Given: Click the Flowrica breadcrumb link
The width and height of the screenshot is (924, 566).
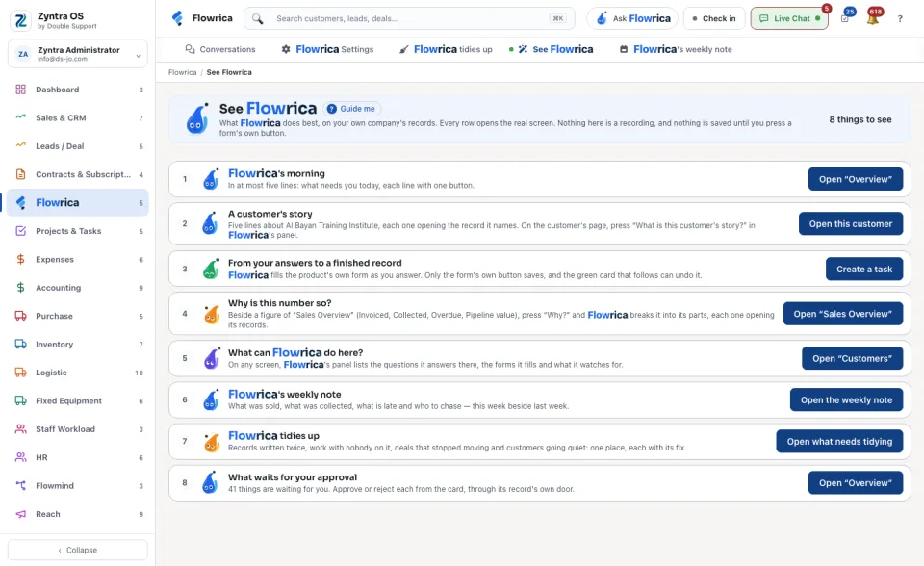Looking at the screenshot, I should (x=182, y=72).
